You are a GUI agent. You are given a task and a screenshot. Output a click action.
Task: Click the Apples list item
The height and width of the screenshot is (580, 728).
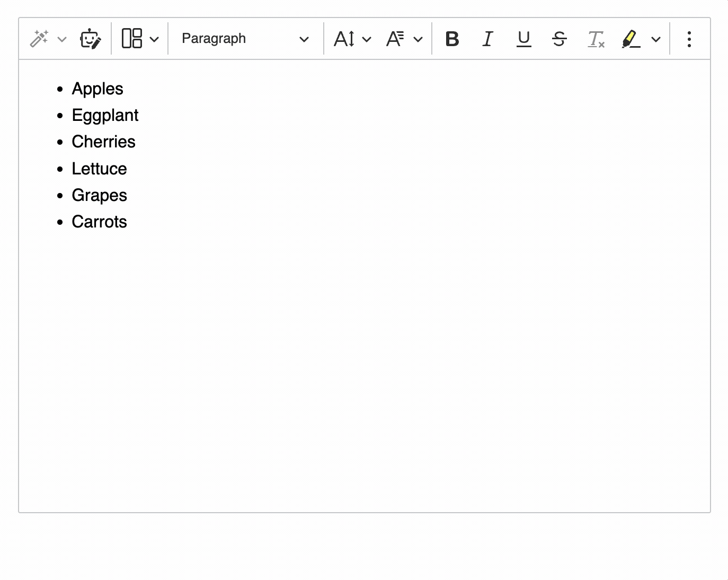[97, 89]
